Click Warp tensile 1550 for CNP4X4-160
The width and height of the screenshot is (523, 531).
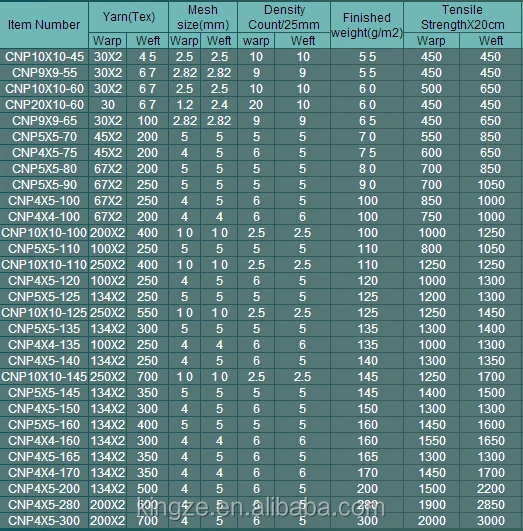click(x=432, y=441)
